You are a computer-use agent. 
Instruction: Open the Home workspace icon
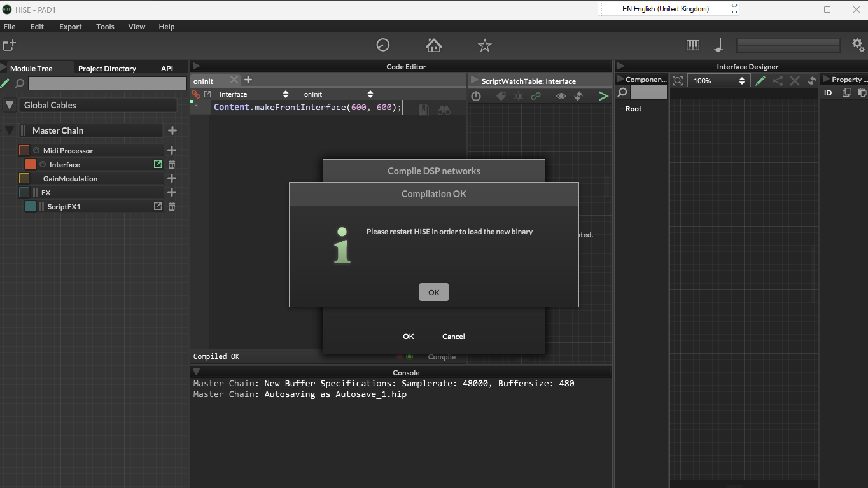coord(434,45)
